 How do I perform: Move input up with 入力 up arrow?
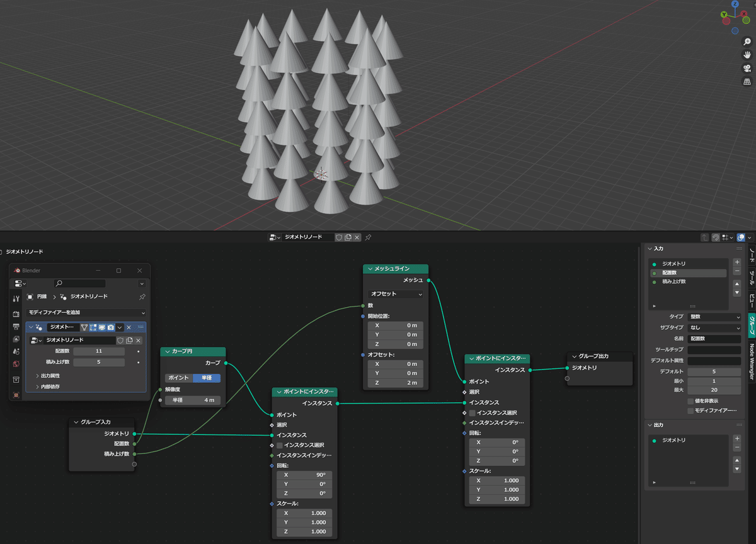tap(737, 284)
